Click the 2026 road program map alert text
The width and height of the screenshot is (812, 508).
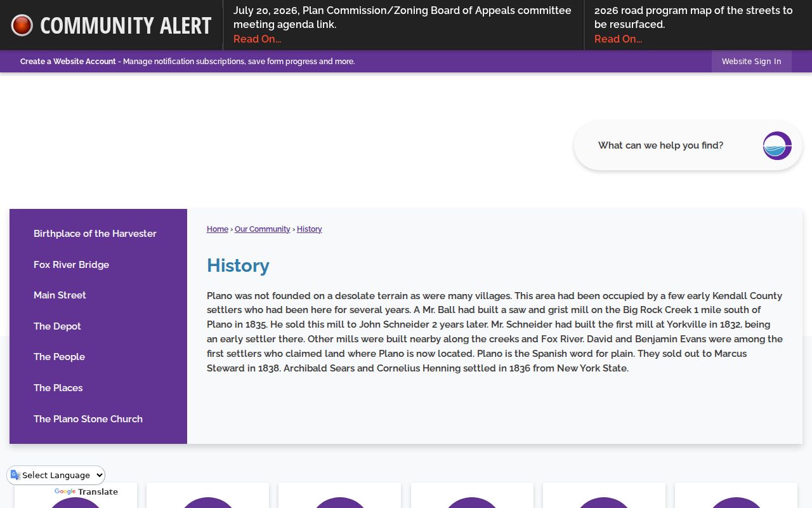tap(693, 17)
